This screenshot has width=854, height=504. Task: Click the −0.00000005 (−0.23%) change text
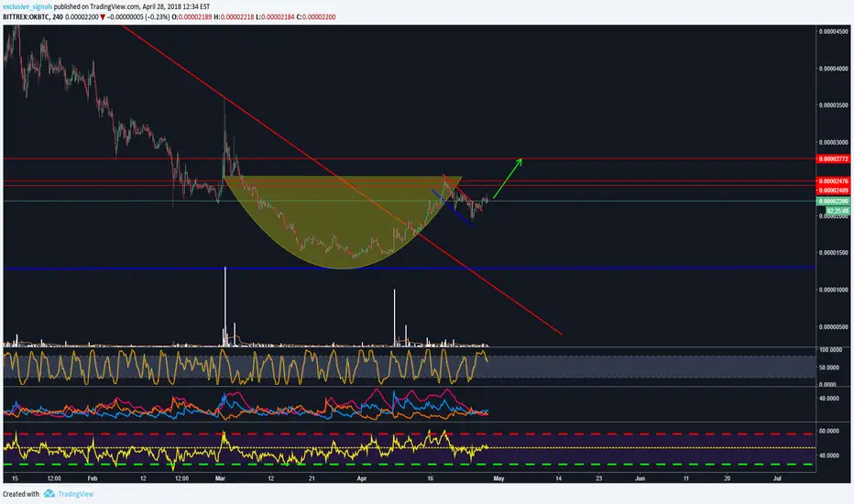(138, 16)
